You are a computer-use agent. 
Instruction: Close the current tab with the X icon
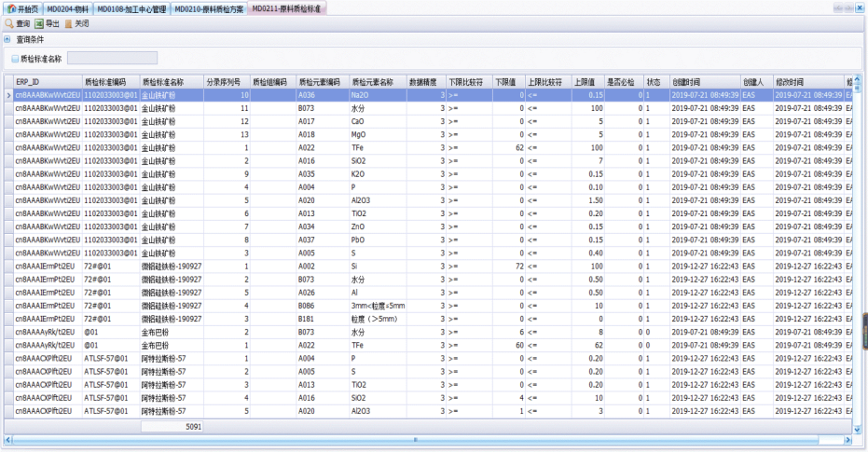pyautogui.click(x=860, y=8)
